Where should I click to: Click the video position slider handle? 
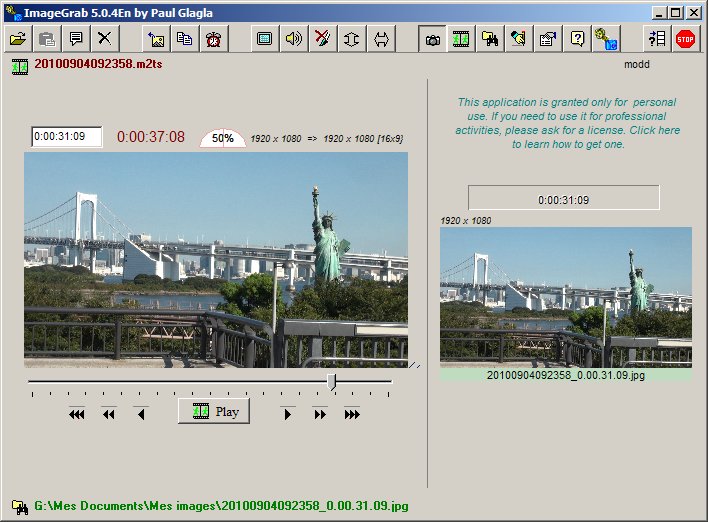pos(332,382)
